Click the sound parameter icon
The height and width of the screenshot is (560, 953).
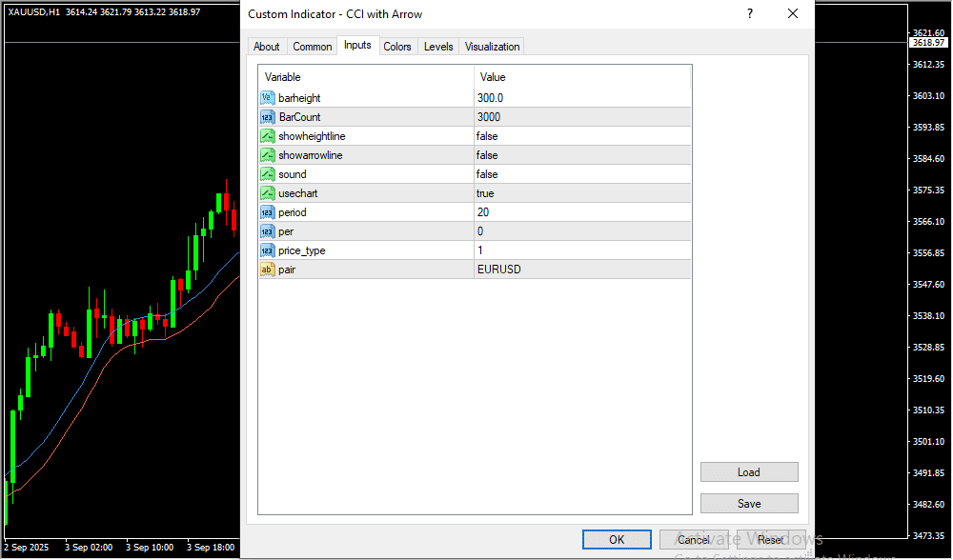[268, 174]
